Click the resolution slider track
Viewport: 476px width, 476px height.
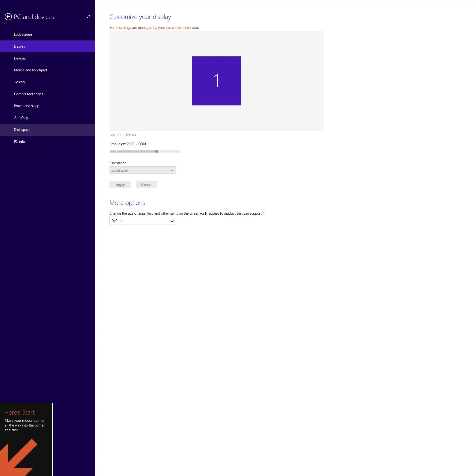pos(145,152)
